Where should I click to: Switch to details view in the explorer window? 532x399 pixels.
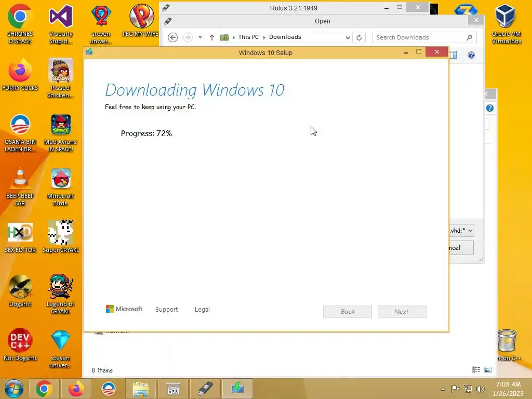476,370
